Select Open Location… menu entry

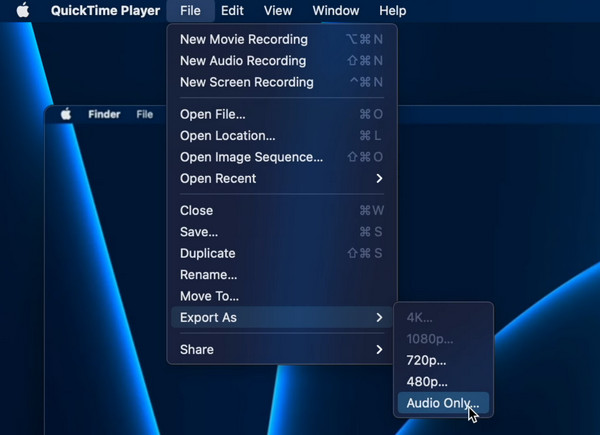(x=282, y=136)
